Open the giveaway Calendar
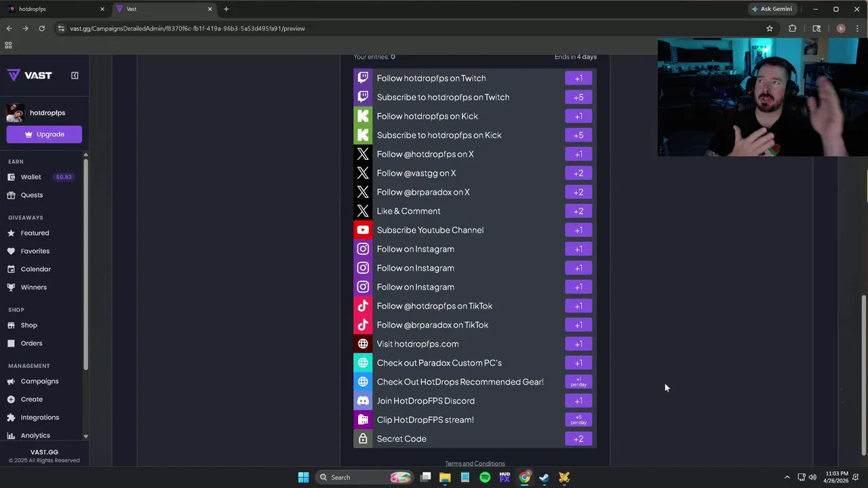Image resolution: width=868 pixels, height=488 pixels. click(35, 269)
